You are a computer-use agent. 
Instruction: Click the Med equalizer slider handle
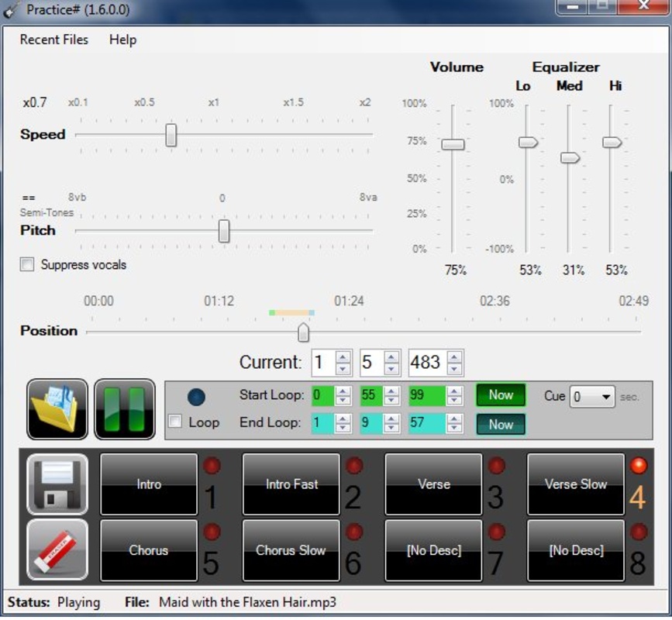tap(570, 157)
